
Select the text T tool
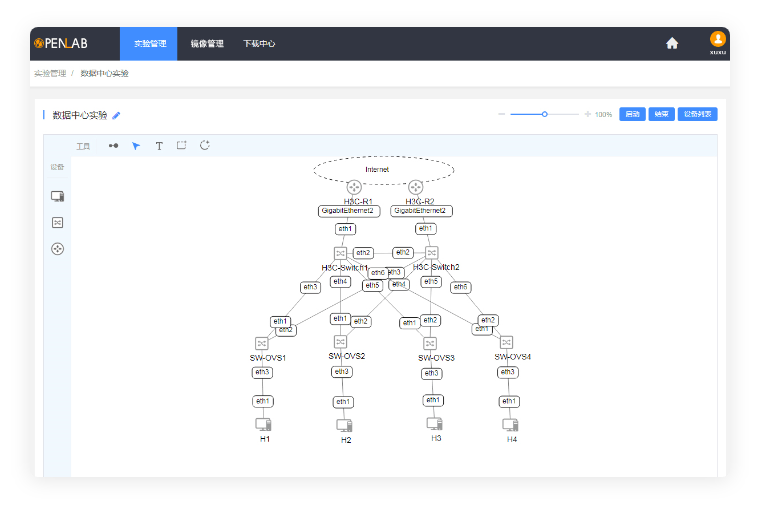click(159, 145)
